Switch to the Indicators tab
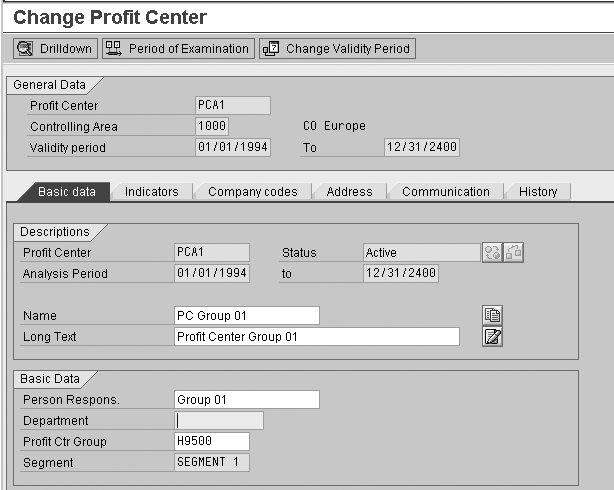 point(151,192)
